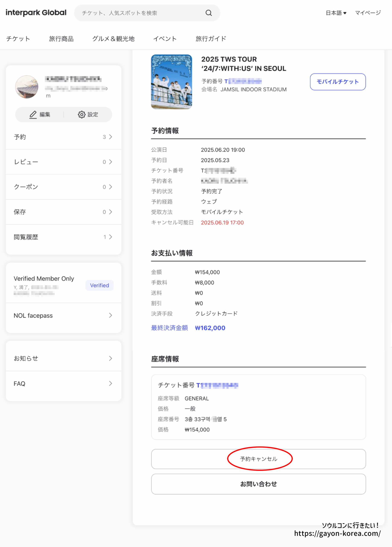Open the 旅行商品 navigation tab
This screenshot has height=547, width=392.
point(61,39)
